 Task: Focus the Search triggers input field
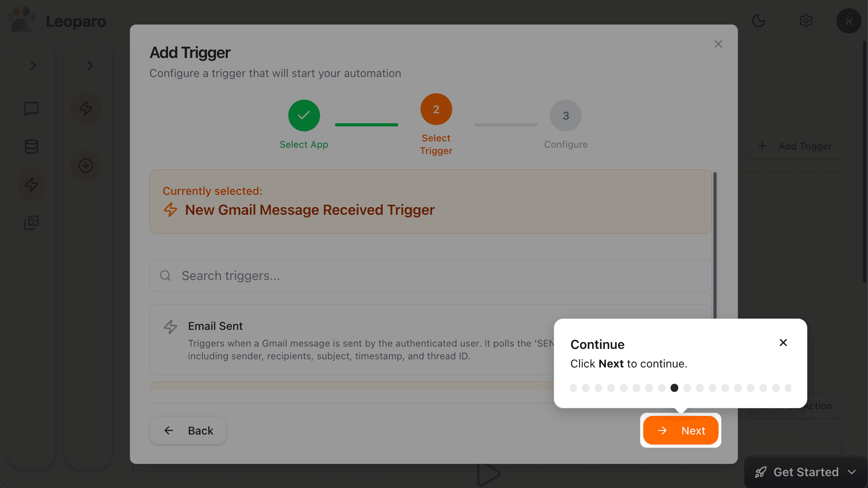pyautogui.click(x=430, y=275)
